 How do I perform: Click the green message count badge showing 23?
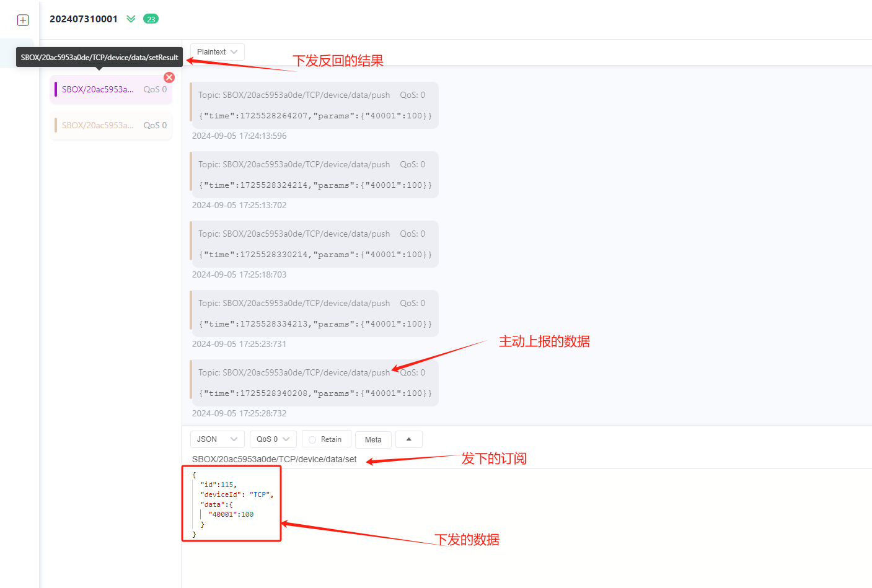tap(151, 19)
